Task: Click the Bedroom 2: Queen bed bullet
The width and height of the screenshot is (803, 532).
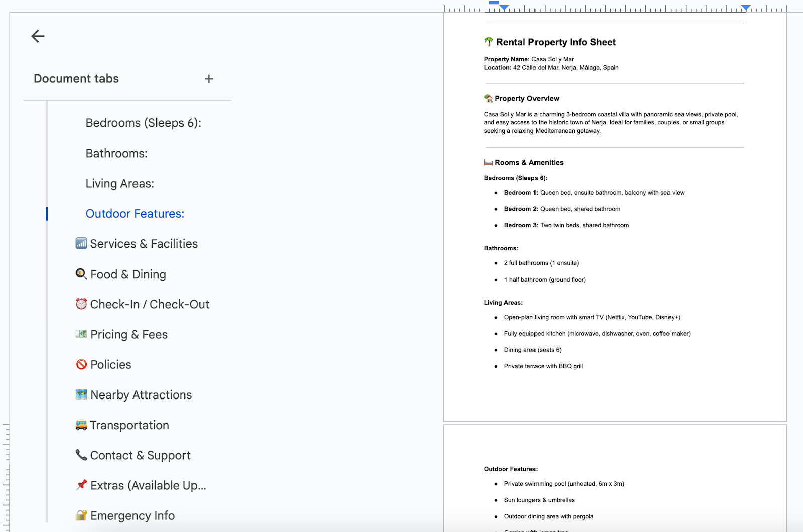Action: 562,209
